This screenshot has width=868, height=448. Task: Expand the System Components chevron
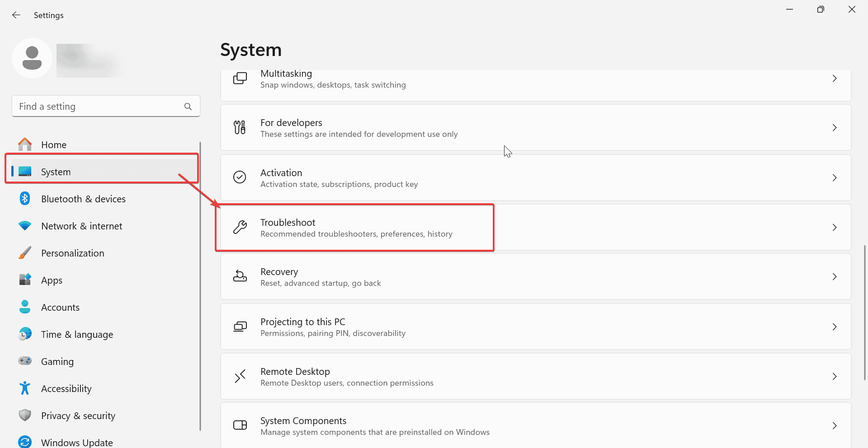(835, 425)
